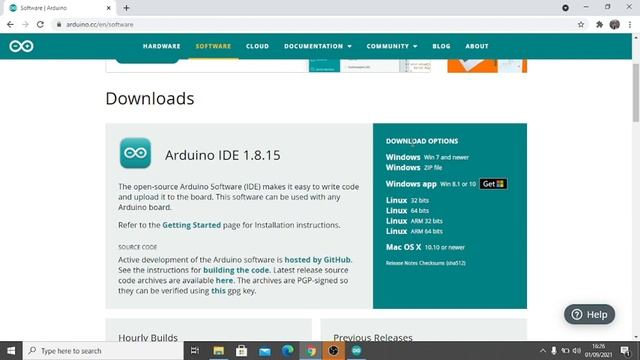The width and height of the screenshot is (640, 360).
Task: Open File Explorer from the taskbar
Action: tap(218, 351)
